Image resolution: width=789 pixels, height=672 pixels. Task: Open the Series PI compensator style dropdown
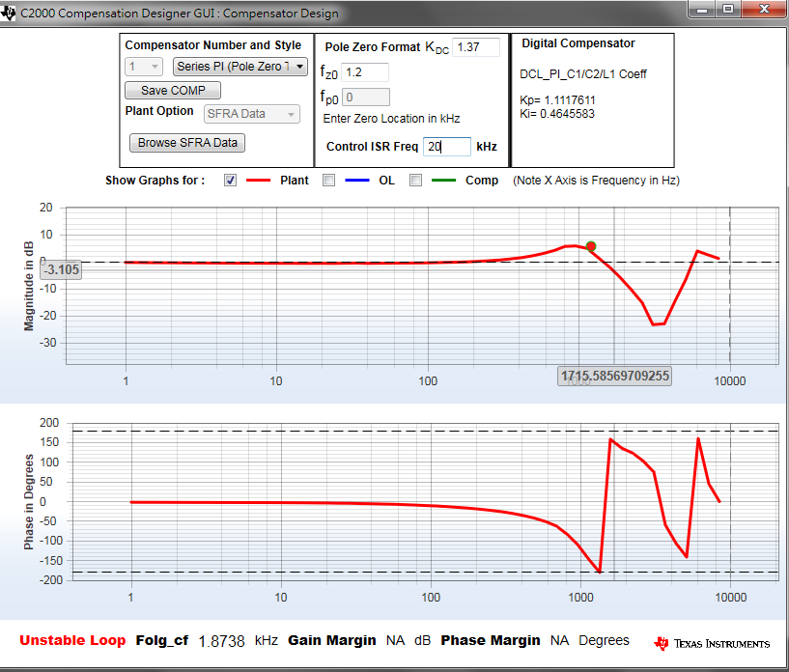point(240,67)
